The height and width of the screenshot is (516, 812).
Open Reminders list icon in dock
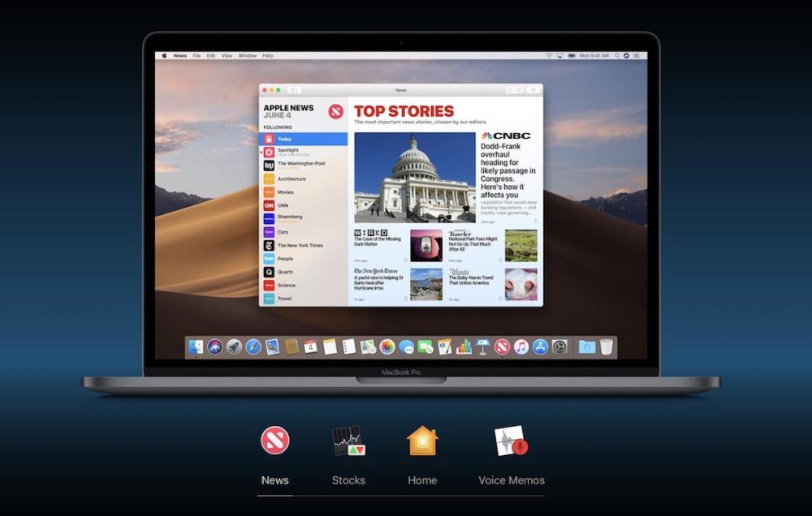click(349, 346)
